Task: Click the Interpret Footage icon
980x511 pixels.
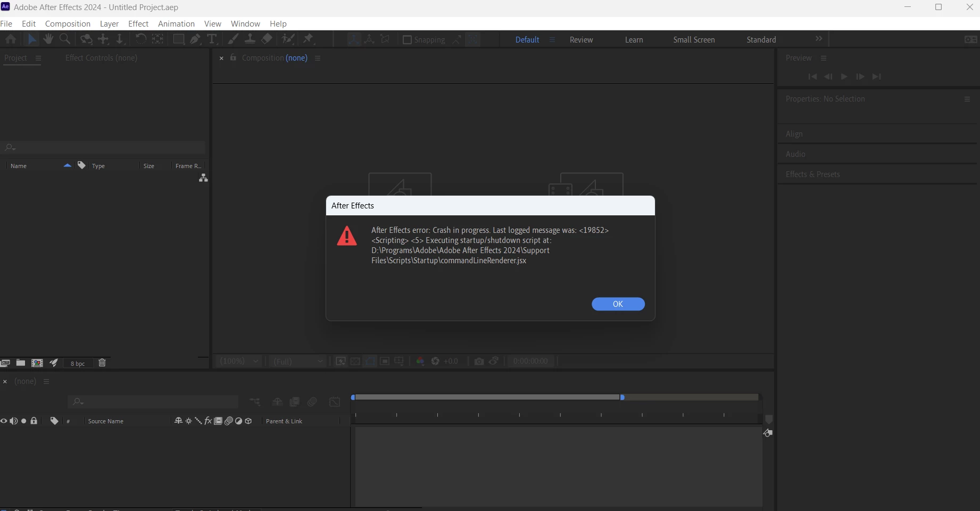Action: pyautogui.click(x=5, y=363)
